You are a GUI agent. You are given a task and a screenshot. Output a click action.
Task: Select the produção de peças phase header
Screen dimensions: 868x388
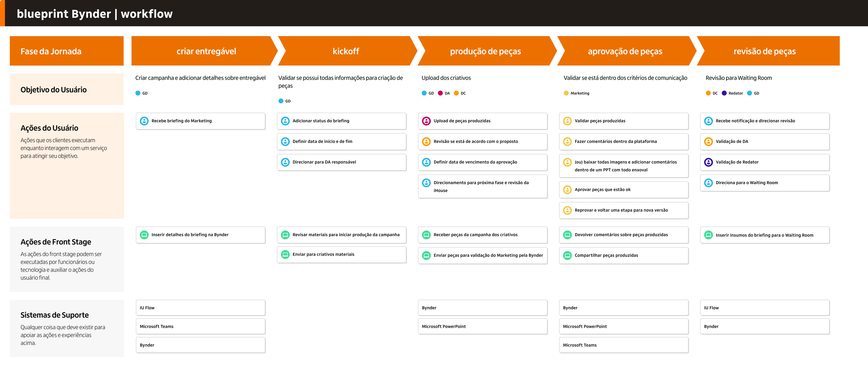click(x=485, y=51)
